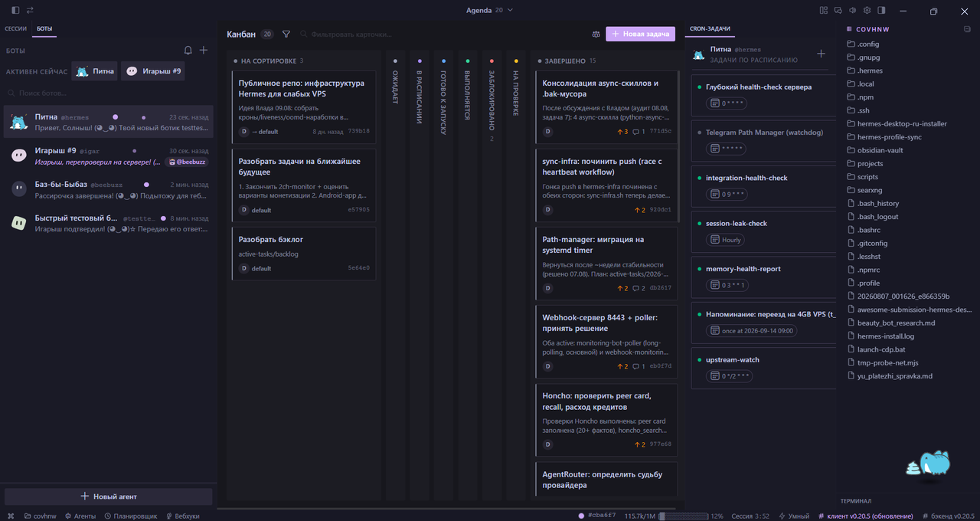Click the 12% context usage progress bar
This screenshot has height=521, width=980.
[x=684, y=516]
